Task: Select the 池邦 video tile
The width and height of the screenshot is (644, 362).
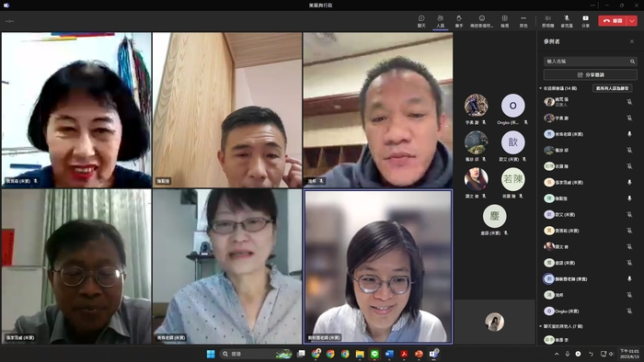Action: point(378,110)
